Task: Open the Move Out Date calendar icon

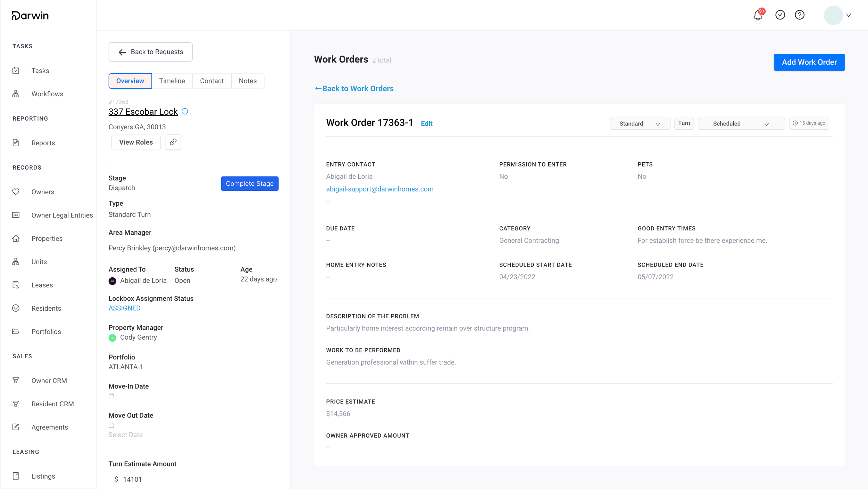Action: coord(111,425)
